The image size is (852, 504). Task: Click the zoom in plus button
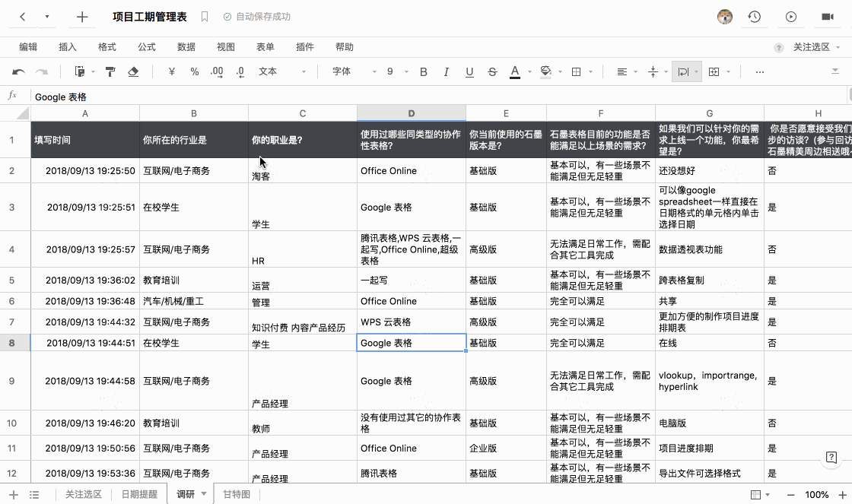pos(842,495)
